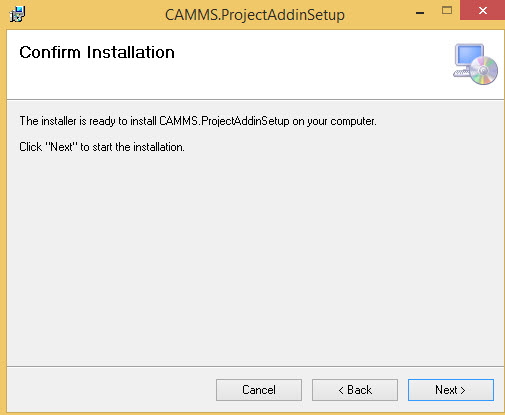The width and height of the screenshot is (505, 415).
Task: Open the installer system menu icon in title bar
Action: coord(17,14)
